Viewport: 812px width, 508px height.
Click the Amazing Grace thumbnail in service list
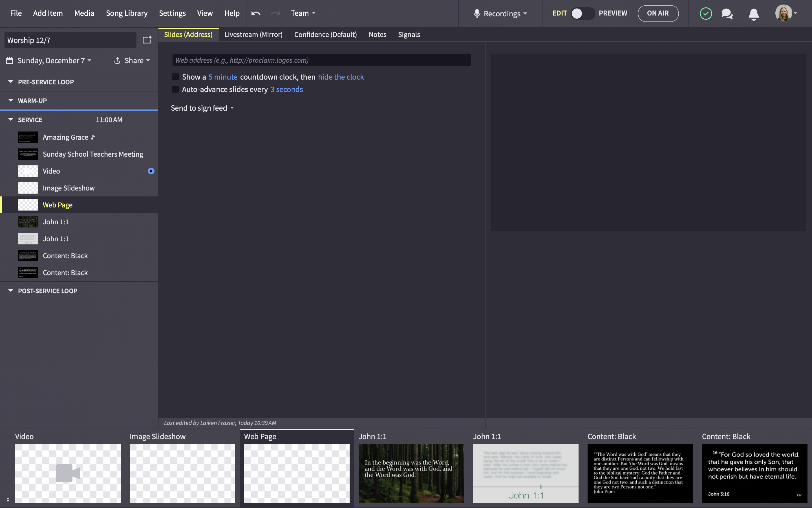click(28, 137)
